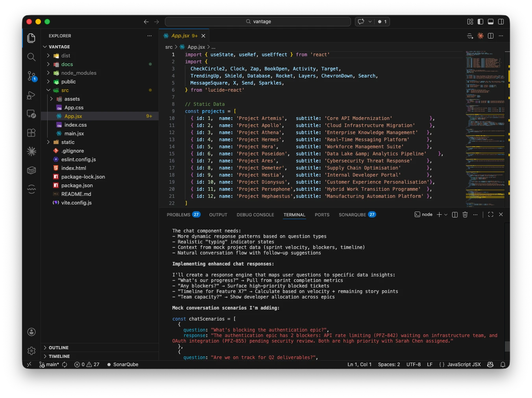532x398 pixels.
Task: Select the Run and Debug icon
Action: (x=31, y=95)
